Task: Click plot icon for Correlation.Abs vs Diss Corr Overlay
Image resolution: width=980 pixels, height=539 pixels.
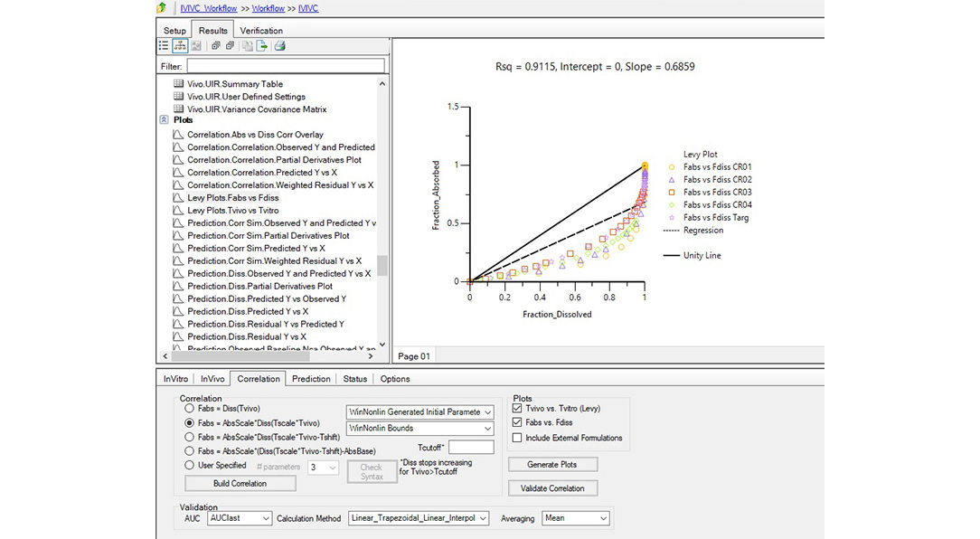Action: pyautogui.click(x=178, y=135)
